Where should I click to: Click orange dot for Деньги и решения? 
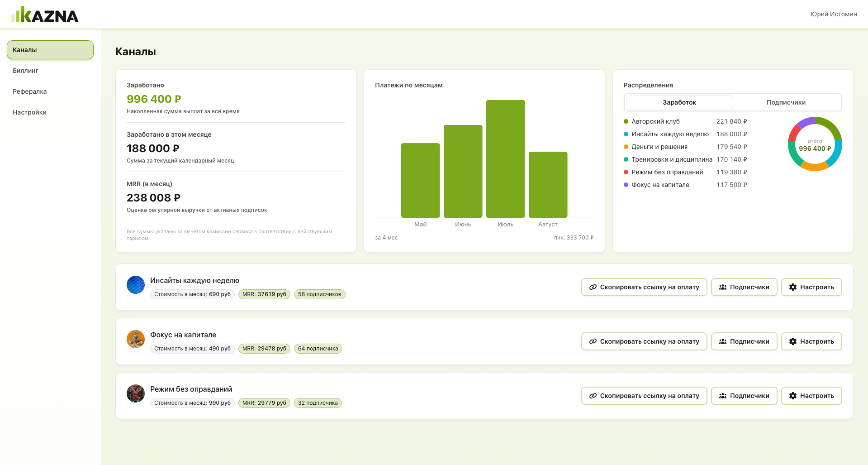[x=626, y=147]
